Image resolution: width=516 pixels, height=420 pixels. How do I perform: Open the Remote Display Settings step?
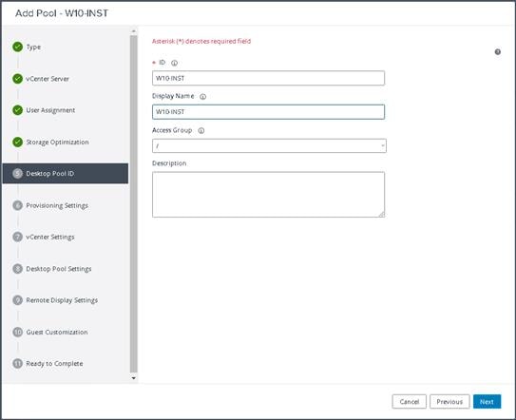[x=62, y=300]
